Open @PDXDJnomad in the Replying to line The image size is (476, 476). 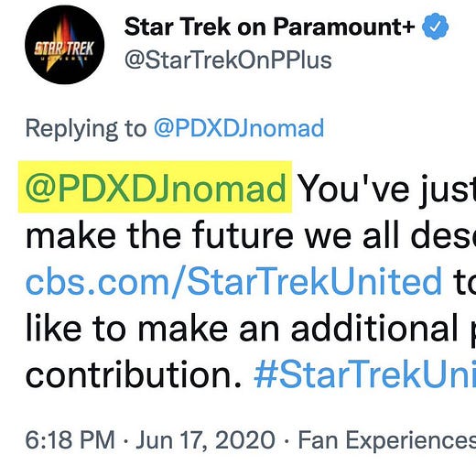tap(239, 128)
